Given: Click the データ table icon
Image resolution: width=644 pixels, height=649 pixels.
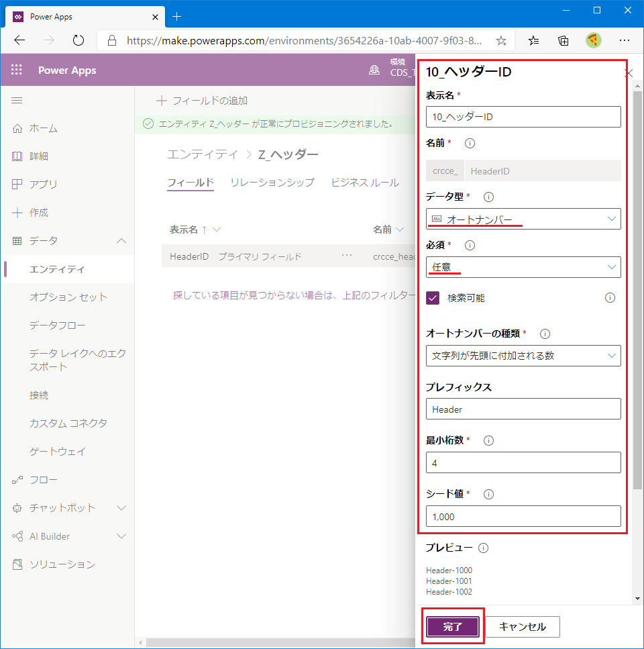Looking at the screenshot, I should pos(17,241).
